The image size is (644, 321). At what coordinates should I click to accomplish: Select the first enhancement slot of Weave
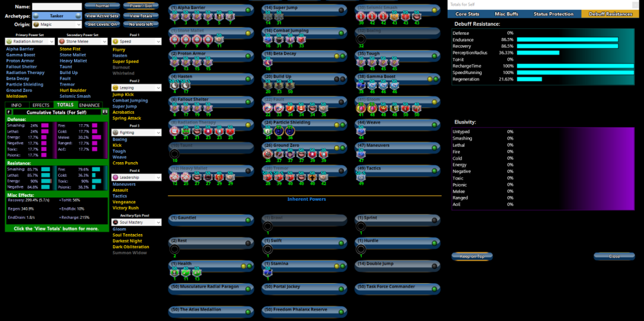[x=361, y=130]
